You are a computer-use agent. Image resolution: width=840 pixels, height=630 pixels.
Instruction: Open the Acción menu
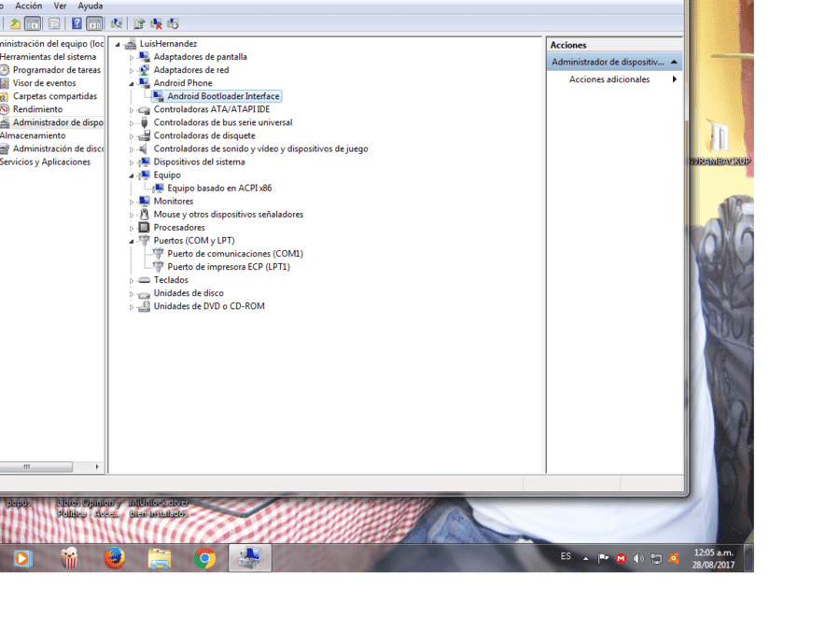pos(28,6)
